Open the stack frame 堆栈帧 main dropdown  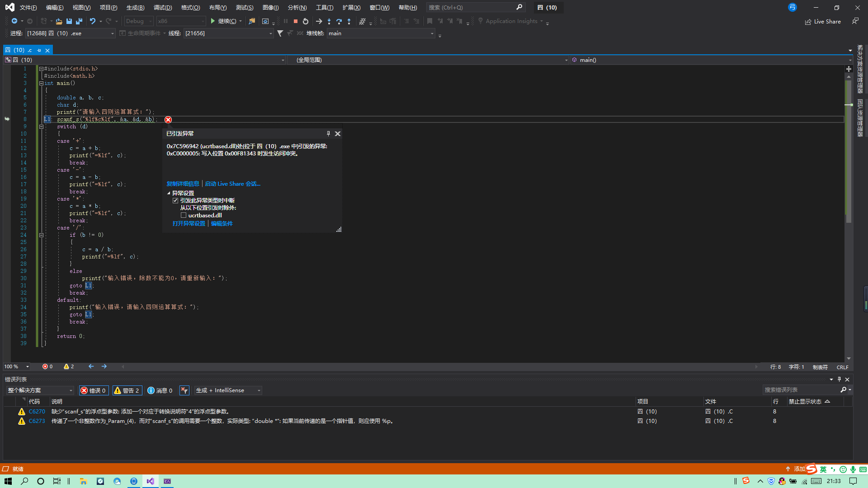click(x=381, y=33)
